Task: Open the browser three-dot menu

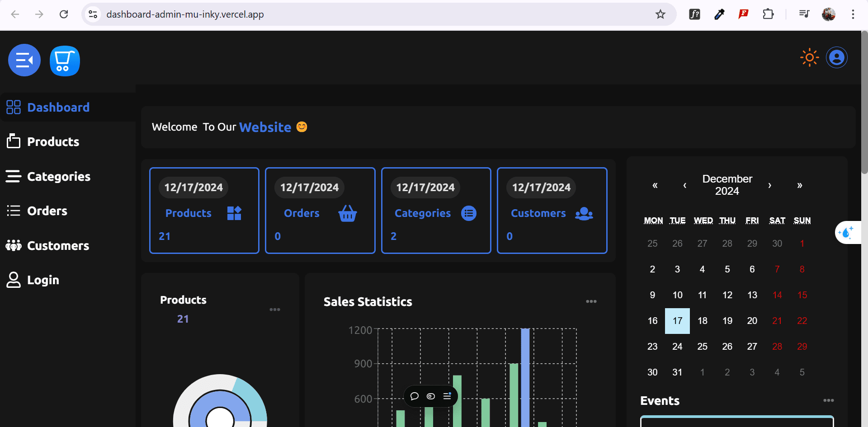Action: pyautogui.click(x=853, y=14)
